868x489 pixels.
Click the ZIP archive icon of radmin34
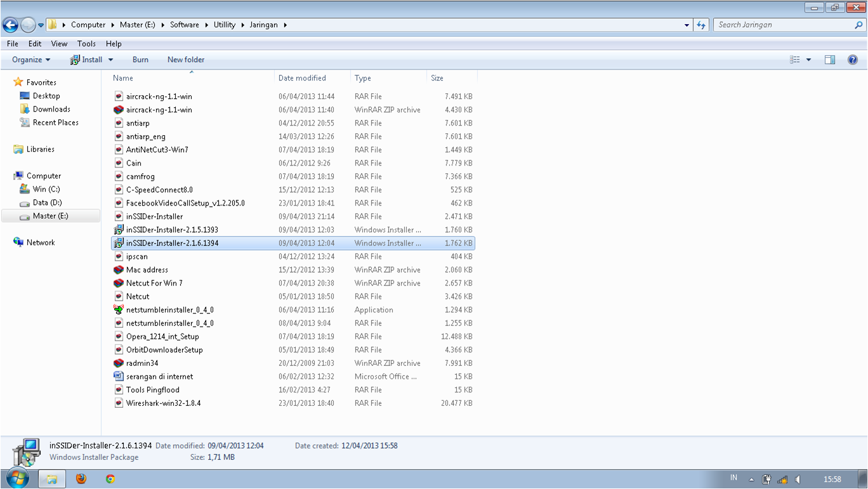pyautogui.click(x=119, y=363)
